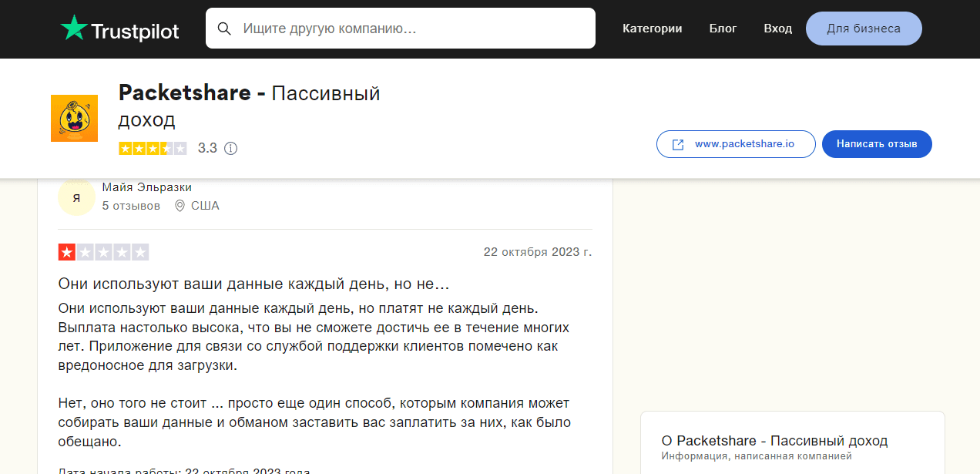Click the info icon beside 3.3 rating
980x474 pixels.
point(230,148)
